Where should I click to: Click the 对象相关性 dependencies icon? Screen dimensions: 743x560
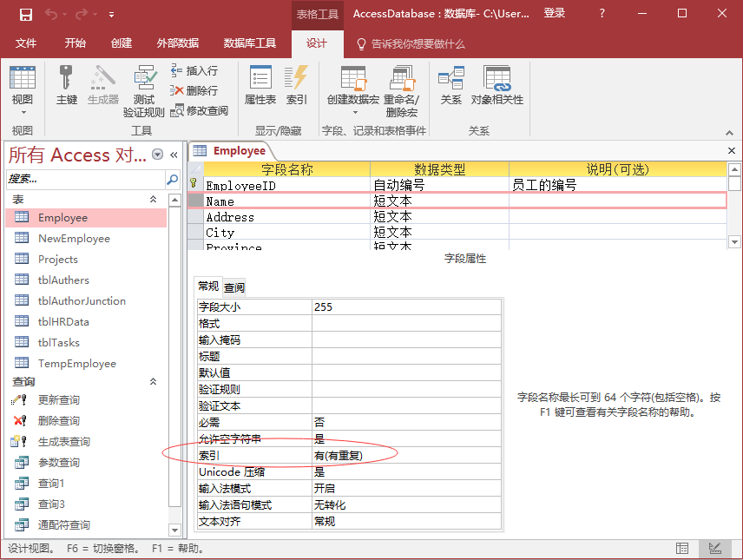pos(497,85)
